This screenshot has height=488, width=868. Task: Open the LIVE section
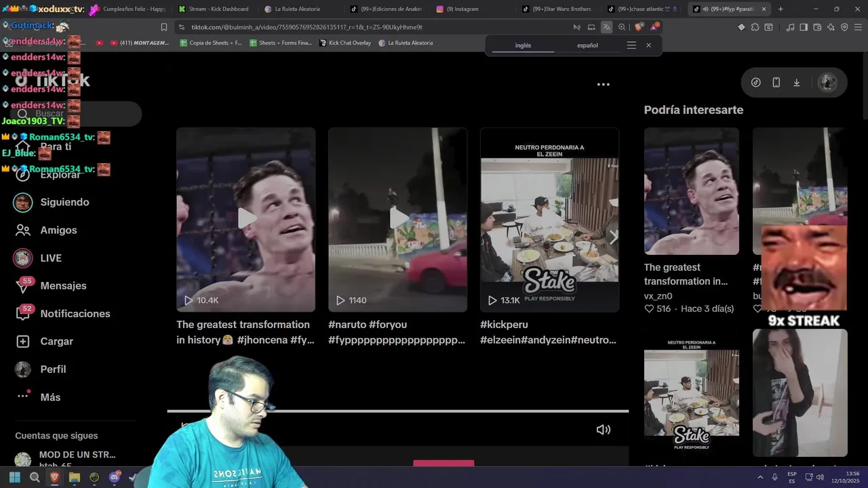38,258
